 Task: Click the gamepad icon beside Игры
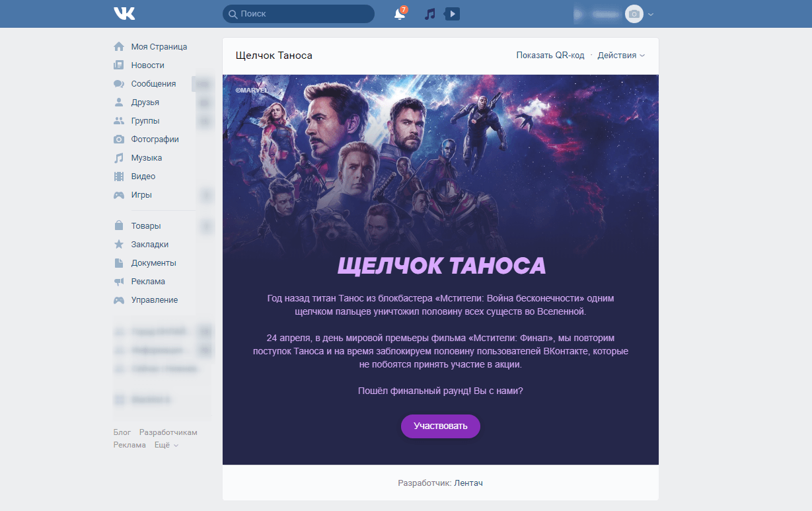119,195
